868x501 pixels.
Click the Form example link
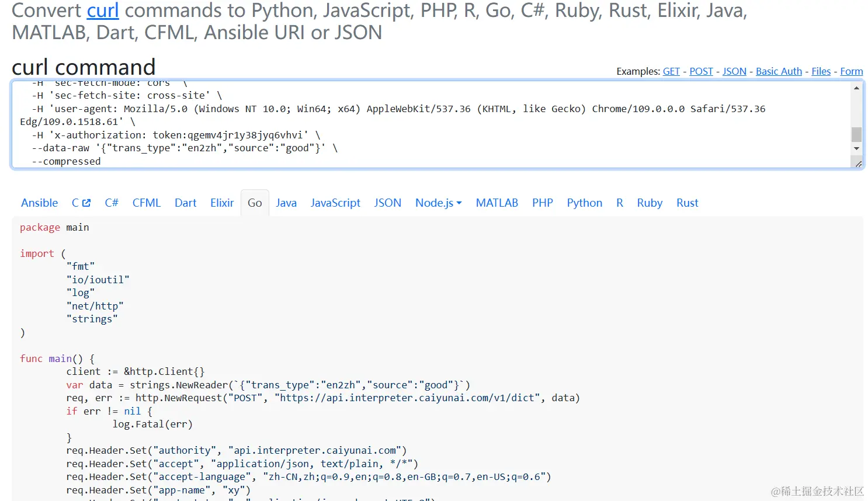pos(851,71)
